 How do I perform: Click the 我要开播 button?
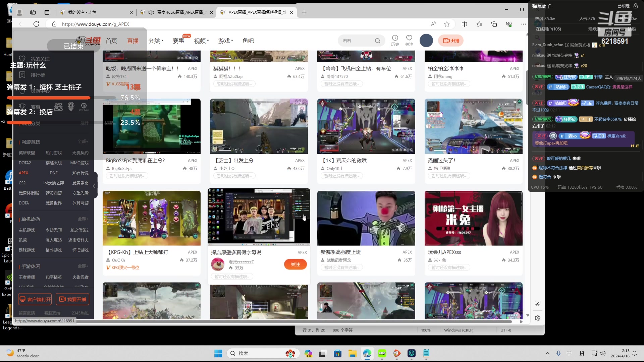(x=72, y=299)
